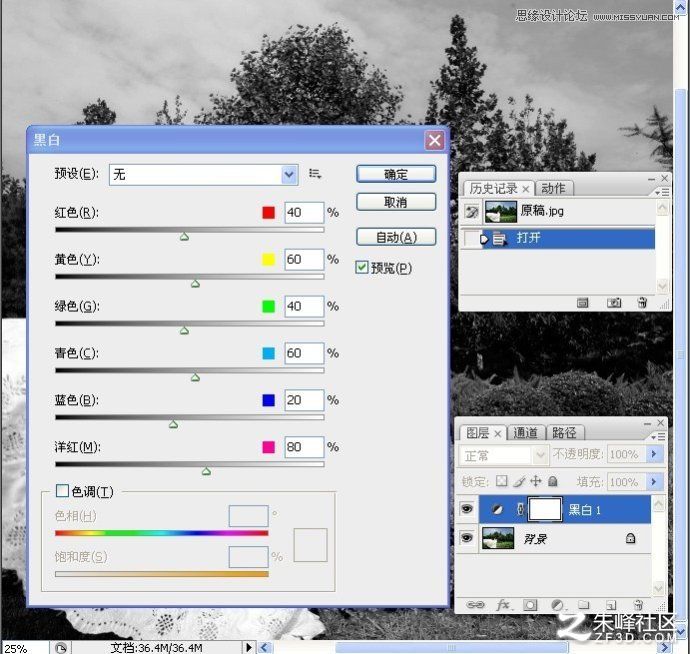Click the 自动(A) button
Image resolution: width=690 pixels, height=654 pixels.
tap(396, 237)
